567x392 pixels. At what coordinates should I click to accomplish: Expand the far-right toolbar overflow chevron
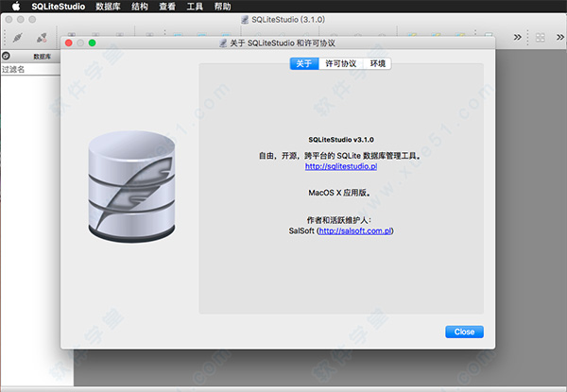pyautogui.click(x=560, y=37)
